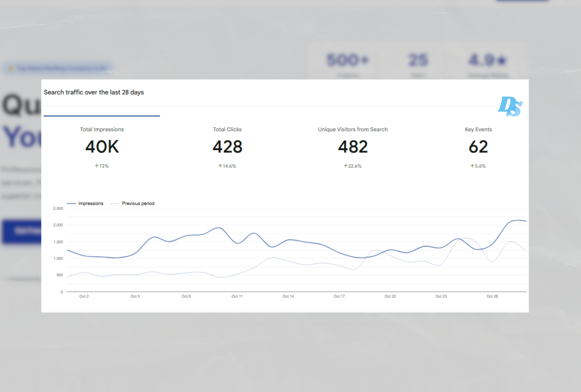Click the Oct 26 axis marker
Image resolution: width=581 pixels, height=392 pixels.
point(492,296)
